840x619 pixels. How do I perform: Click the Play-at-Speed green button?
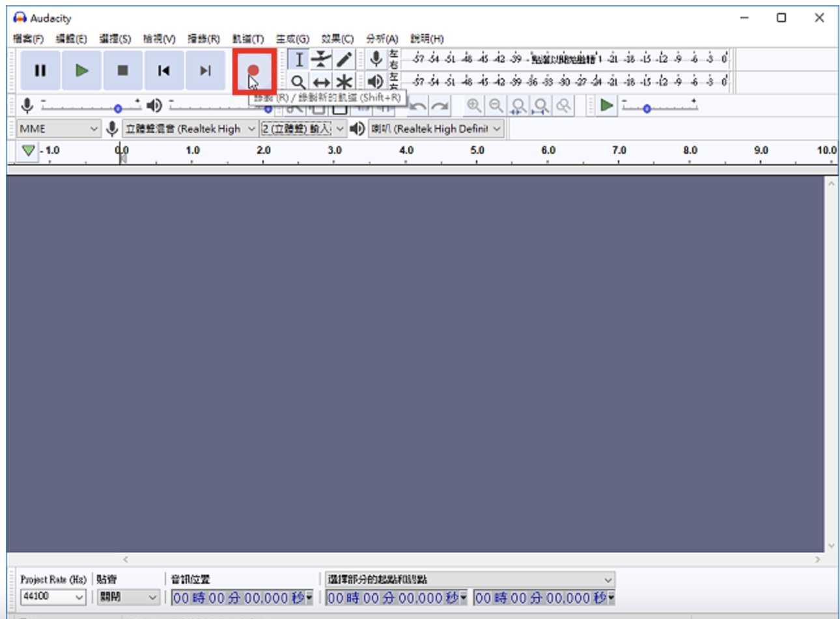[x=606, y=105]
